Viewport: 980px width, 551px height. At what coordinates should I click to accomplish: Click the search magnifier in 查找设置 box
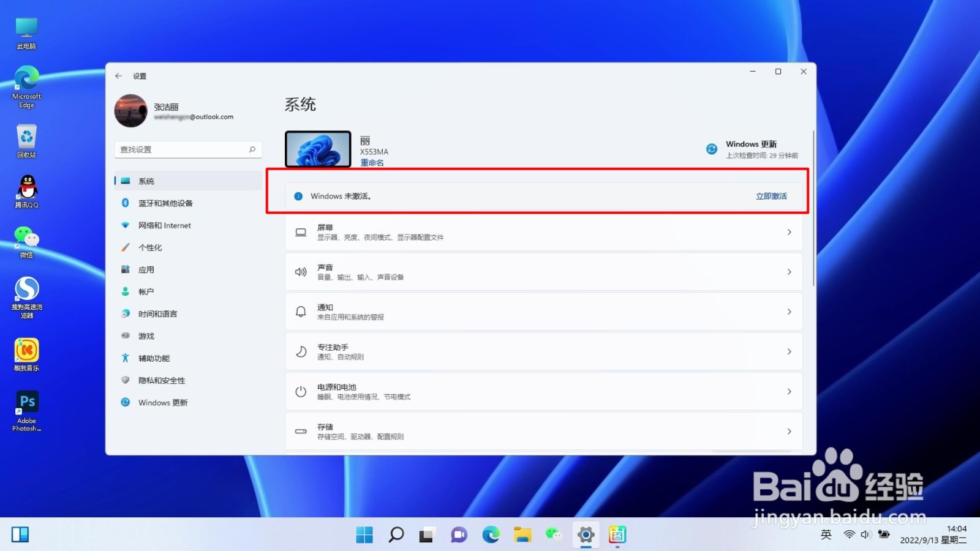point(252,149)
